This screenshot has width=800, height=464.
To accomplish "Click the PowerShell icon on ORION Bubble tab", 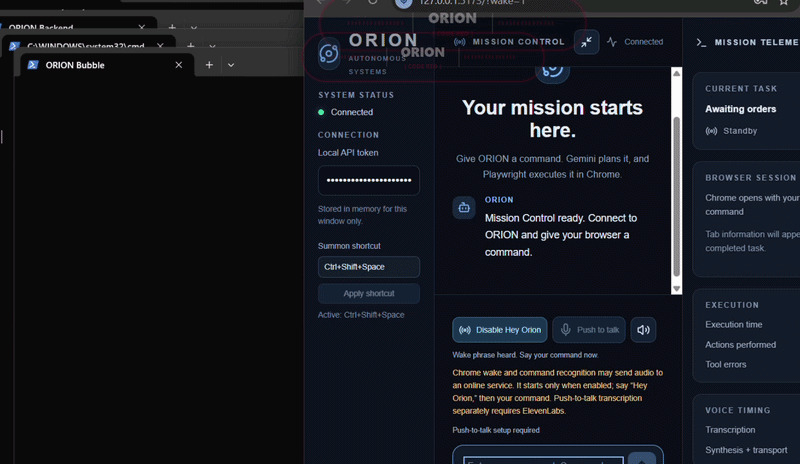I will click(x=33, y=65).
